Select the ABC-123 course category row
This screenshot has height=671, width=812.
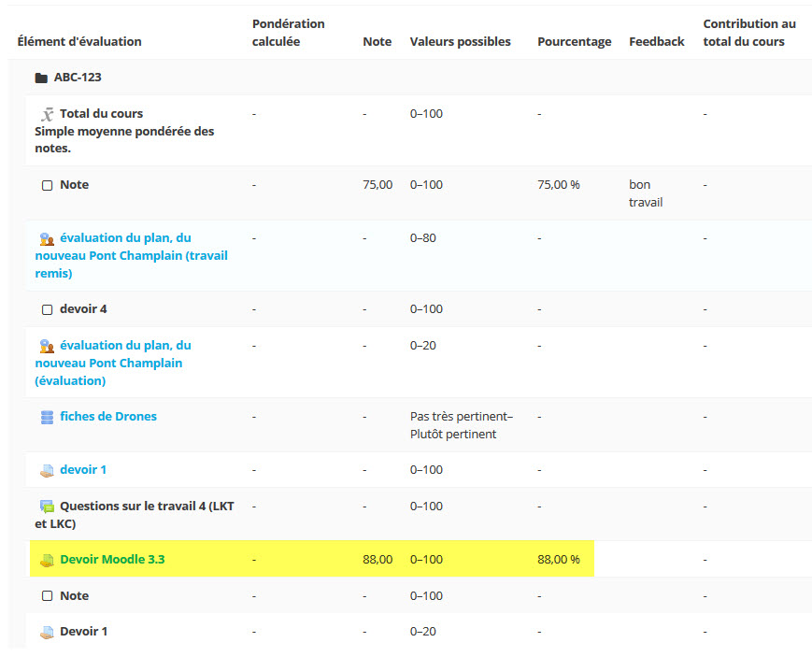tap(78, 78)
